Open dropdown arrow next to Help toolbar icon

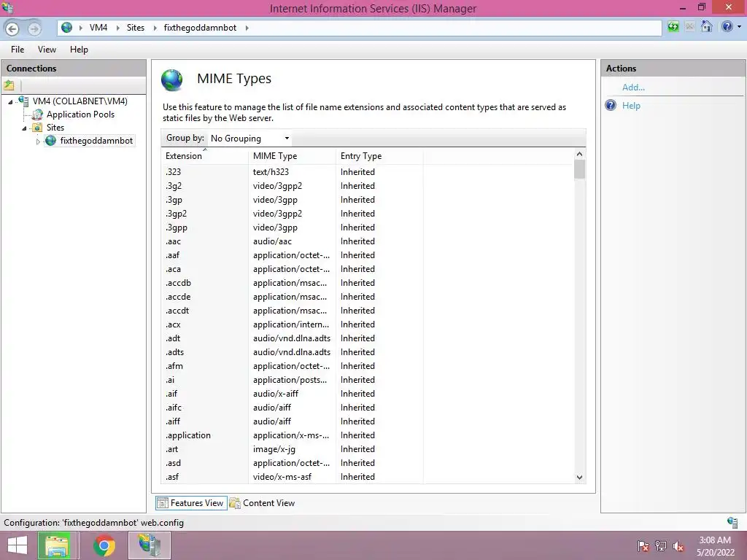pos(739,27)
